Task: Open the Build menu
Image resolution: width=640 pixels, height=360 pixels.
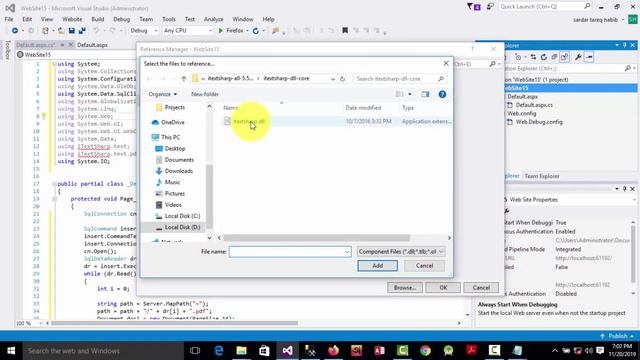Action: tap(98, 19)
